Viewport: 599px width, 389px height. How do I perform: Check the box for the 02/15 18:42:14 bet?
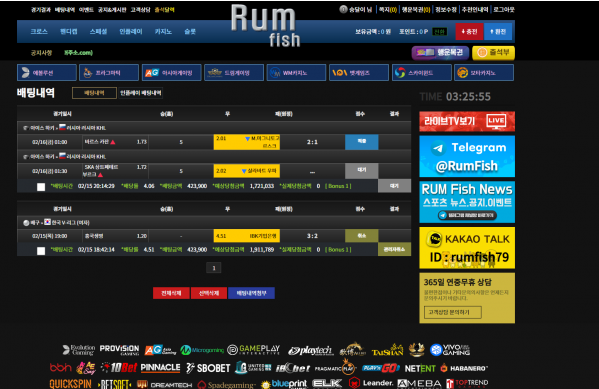click(x=41, y=250)
